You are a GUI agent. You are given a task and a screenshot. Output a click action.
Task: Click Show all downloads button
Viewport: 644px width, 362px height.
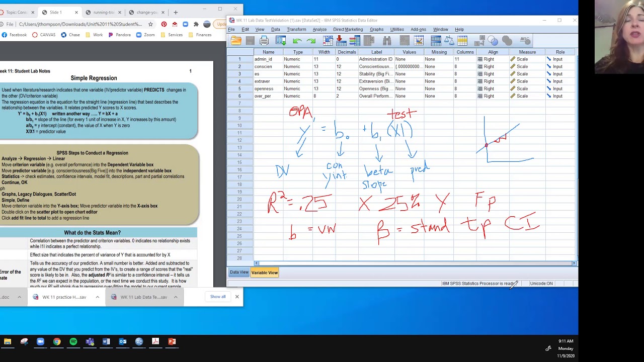218,297
